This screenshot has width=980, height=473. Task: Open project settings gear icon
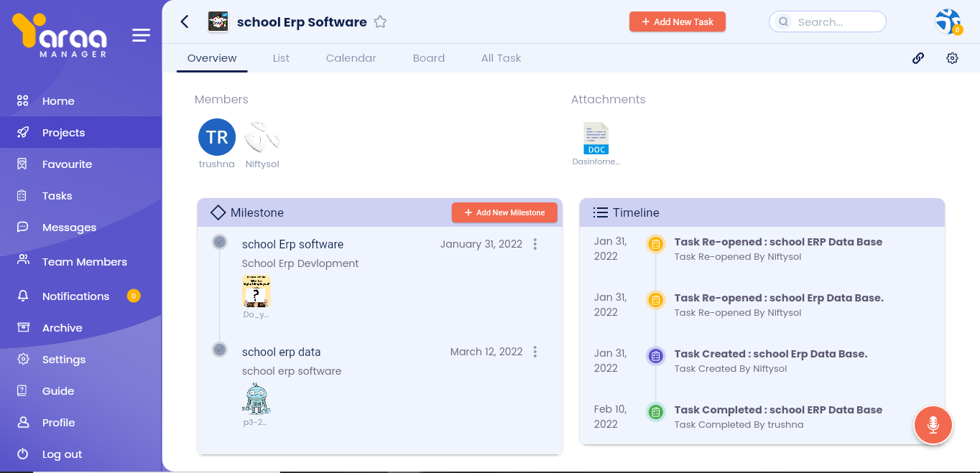[952, 58]
